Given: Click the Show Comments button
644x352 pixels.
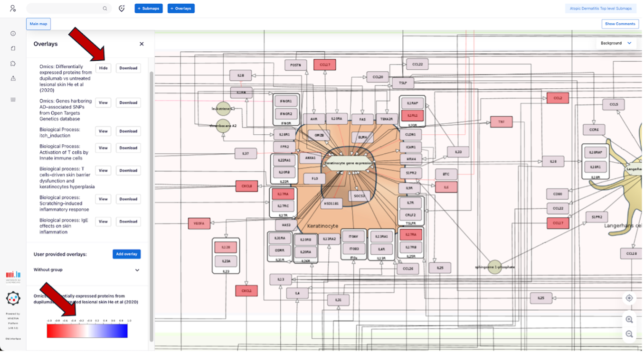Looking at the screenshot, I should (620, 24).
